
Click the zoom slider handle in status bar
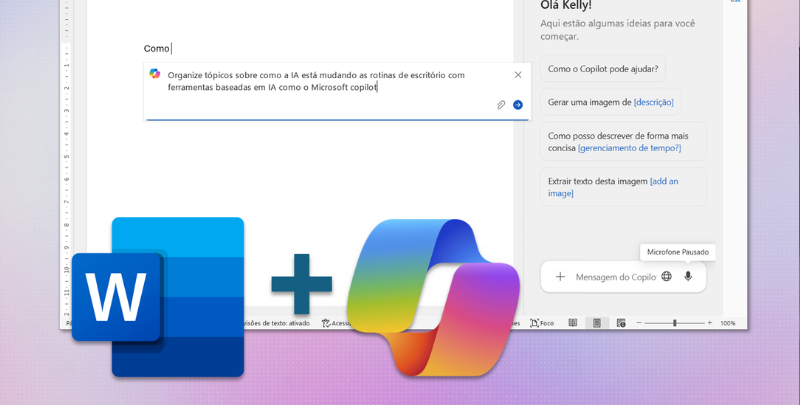[x=674, y=323]
